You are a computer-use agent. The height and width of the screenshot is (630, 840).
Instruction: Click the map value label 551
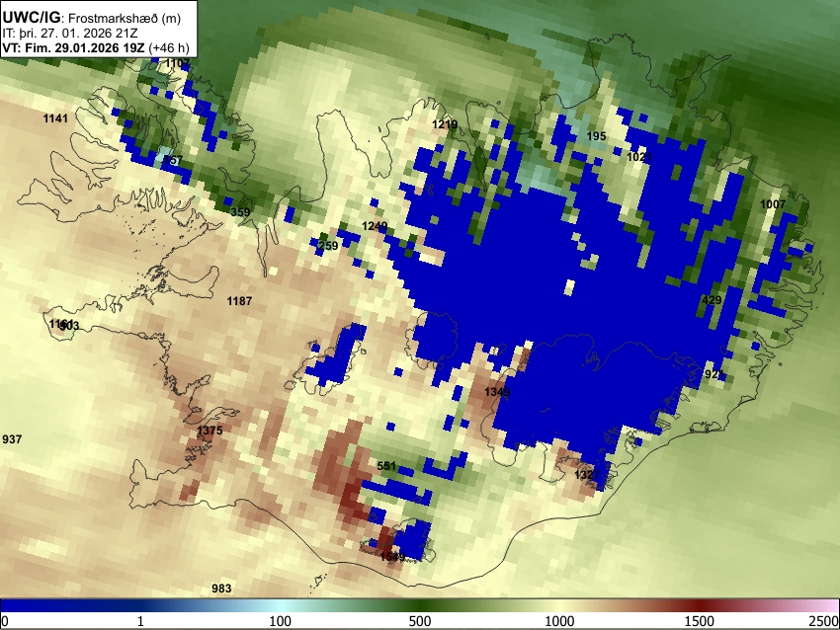coord(386,466)
